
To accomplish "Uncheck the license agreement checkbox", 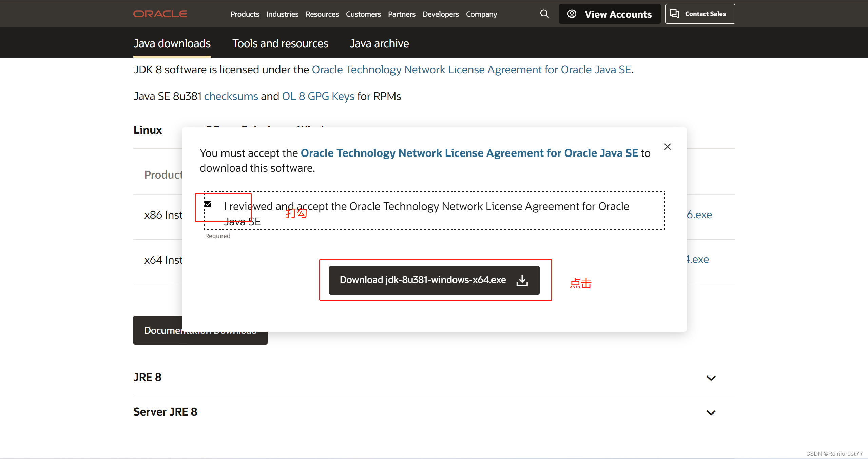I will pos(208,204).
